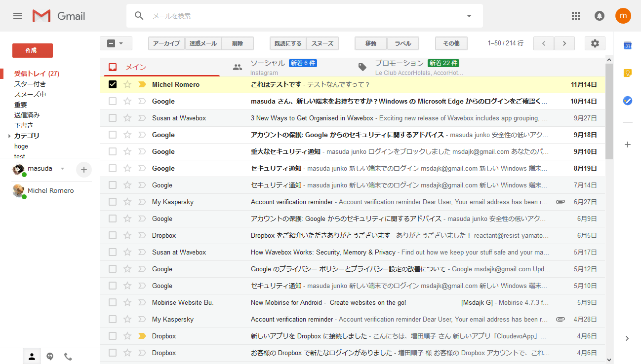The image size is (641, 364).
Task: Click attachment clip on 6月27日 Kaspersky email
Action: coord(561,202)
